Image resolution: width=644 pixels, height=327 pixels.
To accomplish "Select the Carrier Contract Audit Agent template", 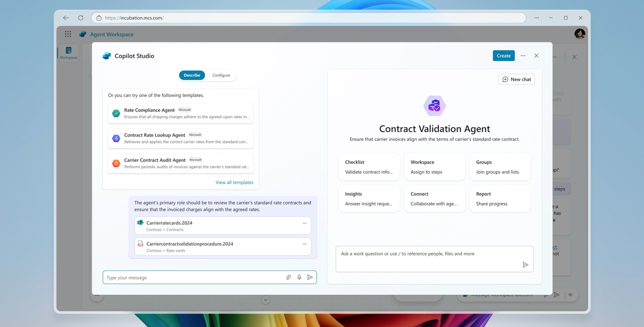I will click(x=180, y=163).
